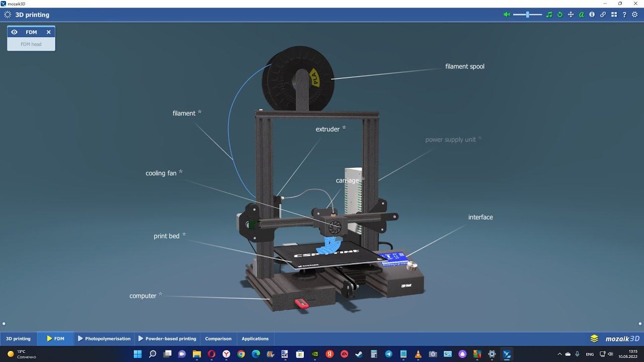This screenshot has height=362, width=644.
Task: Open OneDrive cloud icon in tray
Action: click(x=568, y=354)
